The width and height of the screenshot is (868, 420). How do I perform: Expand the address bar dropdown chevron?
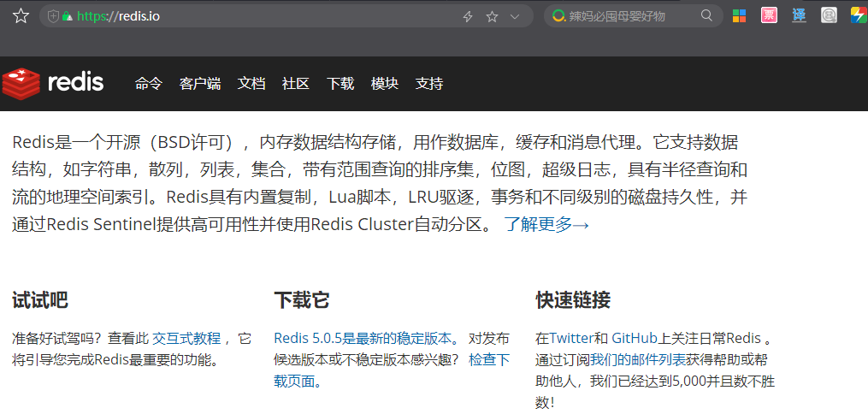pos(515,16)
